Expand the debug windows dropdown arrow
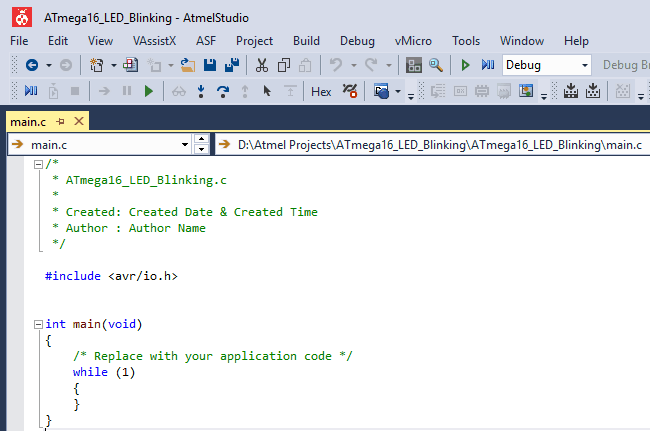 click(x=398, y=91)
